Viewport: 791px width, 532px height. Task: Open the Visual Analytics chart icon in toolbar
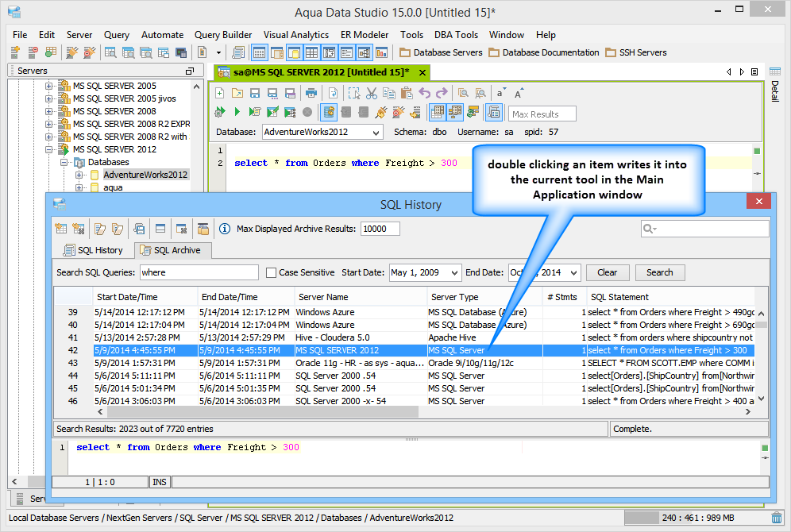tap(381, 52)
